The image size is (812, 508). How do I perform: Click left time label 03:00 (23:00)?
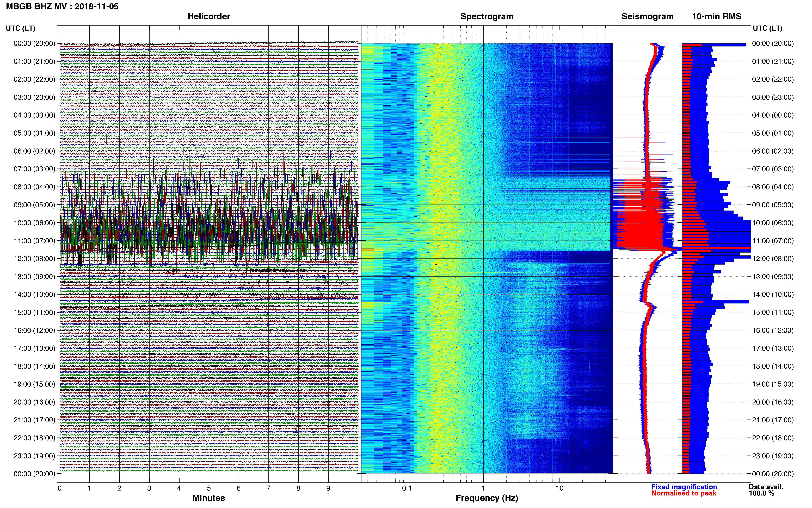[x=34, y=97]
